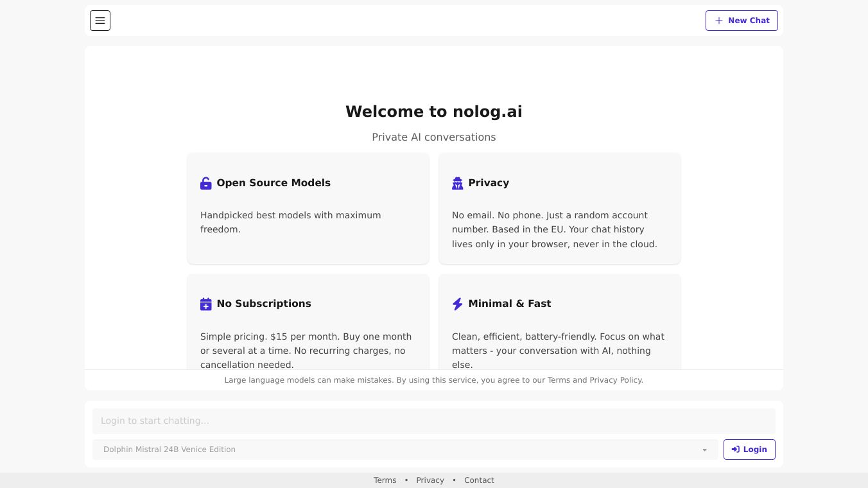Open the Contact link in footer
This screenshot has height=488, width=868.
click(479, 480)
